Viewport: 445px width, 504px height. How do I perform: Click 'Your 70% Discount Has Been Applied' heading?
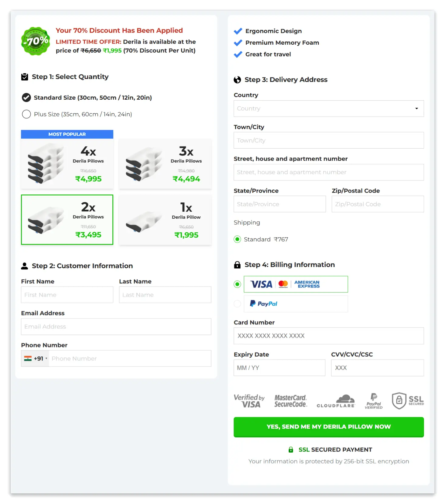pyautogui.click(x=119, y=30)
